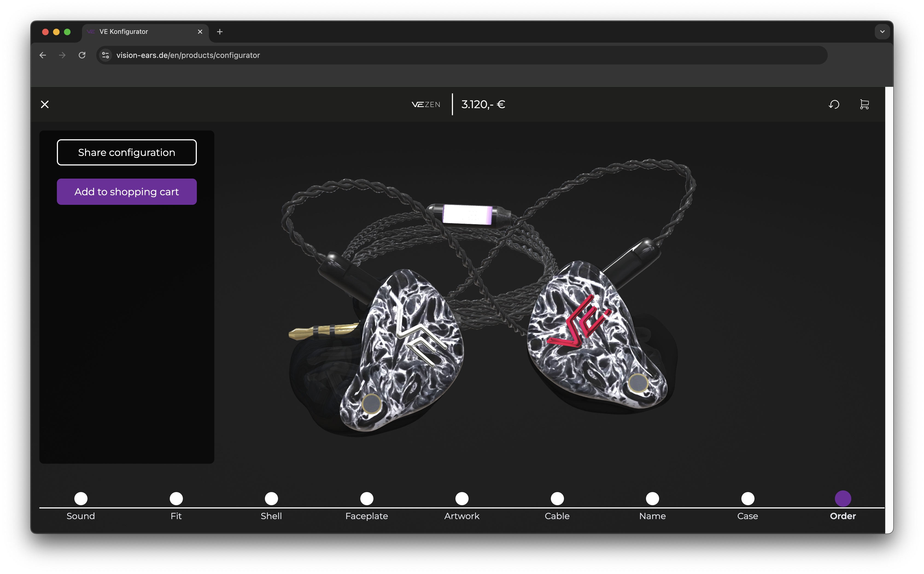Open the shopping cart icon
Screen dimensions: 924x574
(x=864, y=104)
